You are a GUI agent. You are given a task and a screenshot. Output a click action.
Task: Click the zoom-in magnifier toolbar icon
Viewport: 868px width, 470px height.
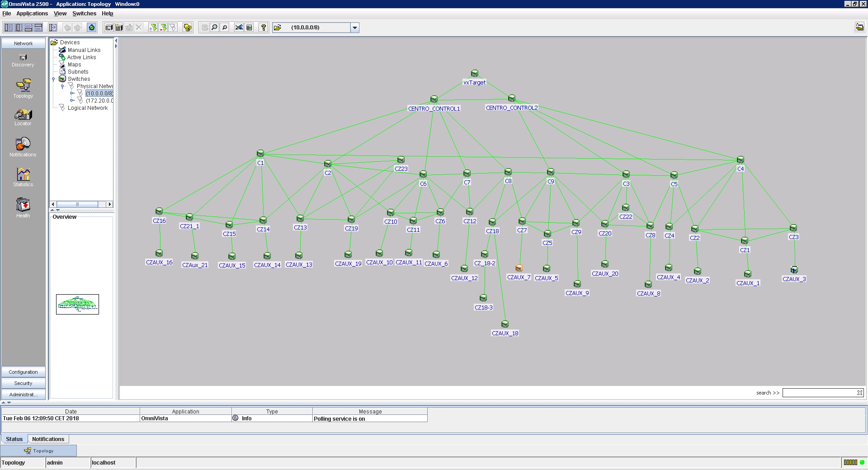coord(214,28)
